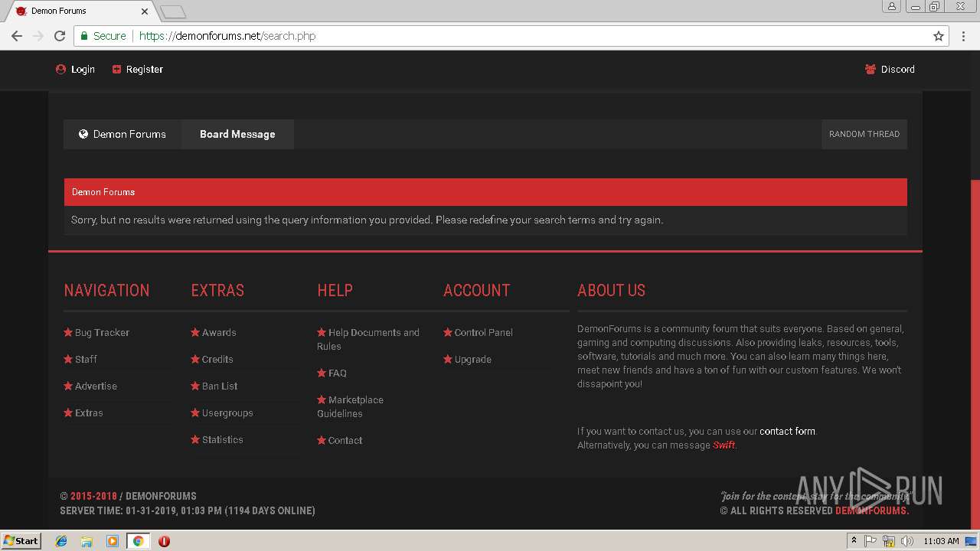
Task: Click the RANDOM THREAD button
Action: click(864, 134)
